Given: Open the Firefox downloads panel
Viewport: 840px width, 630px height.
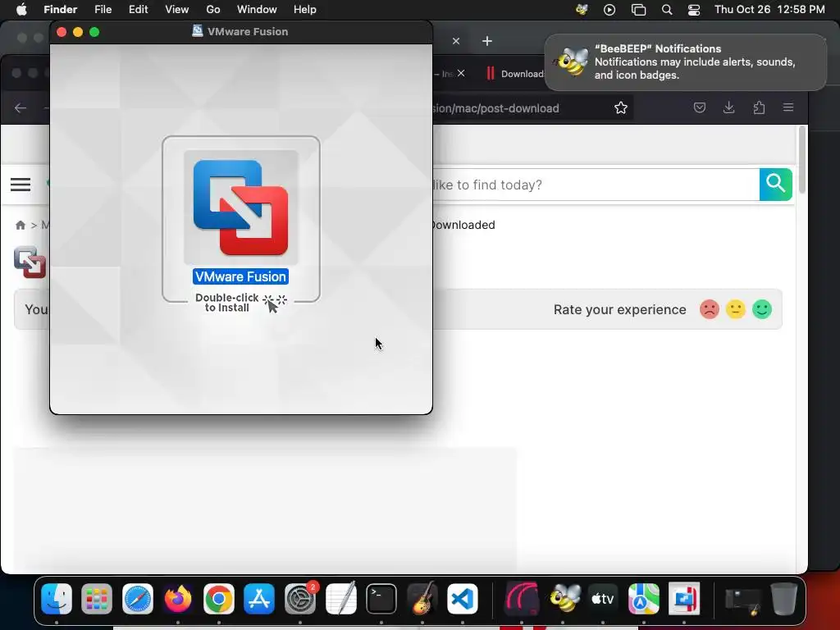Looking at the screenshot, I should (x=728, y=107).
